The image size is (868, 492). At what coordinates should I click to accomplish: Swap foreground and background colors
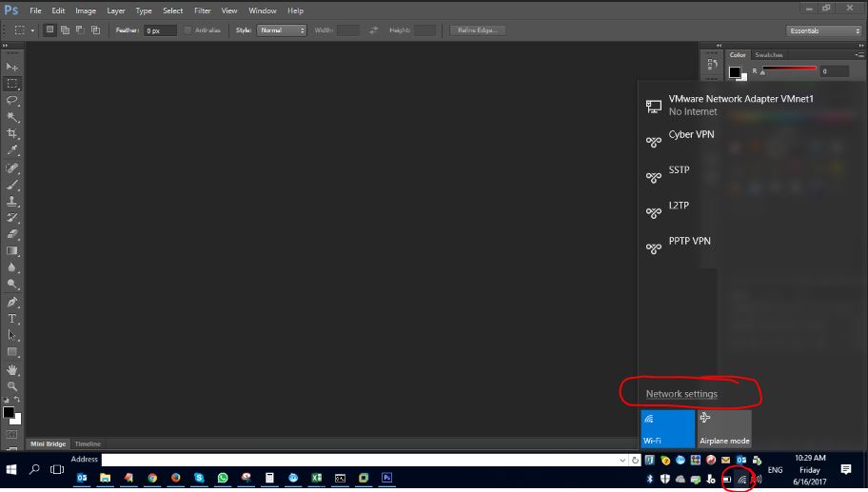[x=17, y=399]
